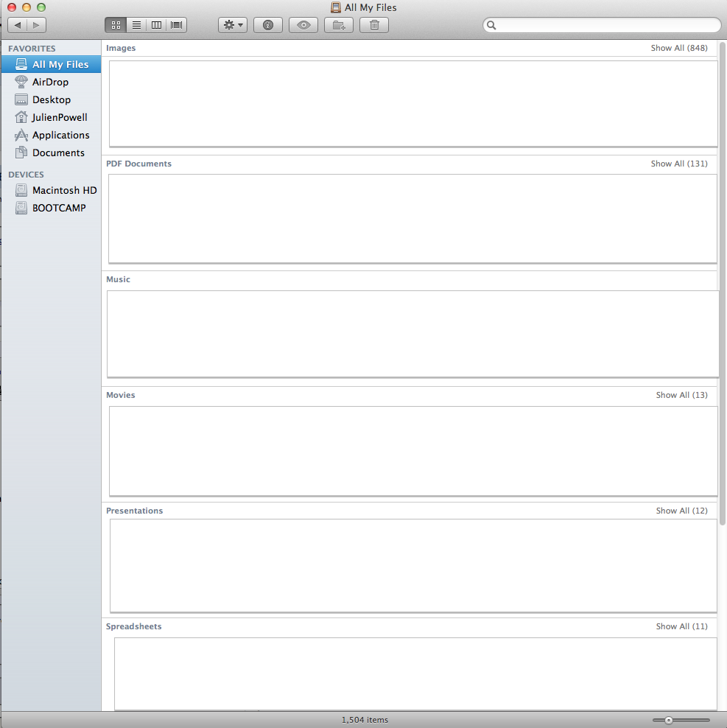Open Documents in the sidebar
727x728 pixels.
coord(51,153)
